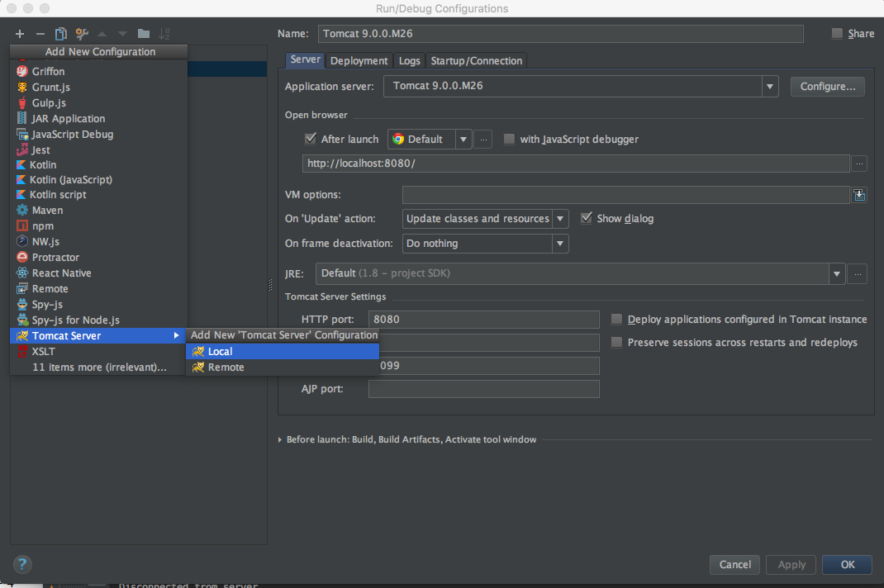Click the OK button
The image size is (884, 588).
(x=848, y=564)
